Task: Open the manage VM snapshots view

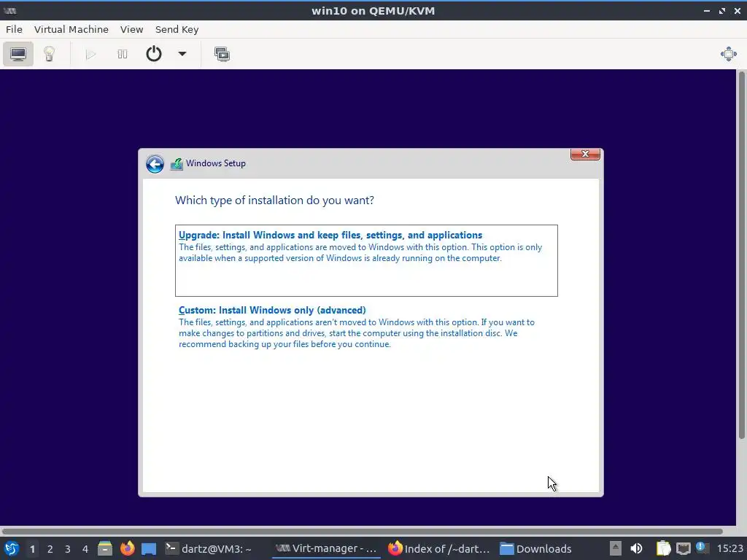Action: 222,54
